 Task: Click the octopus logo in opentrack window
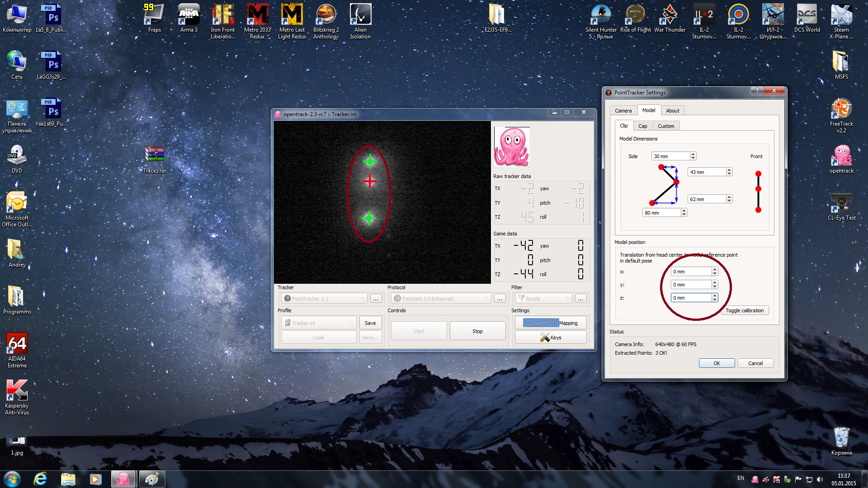click(511, 147)
